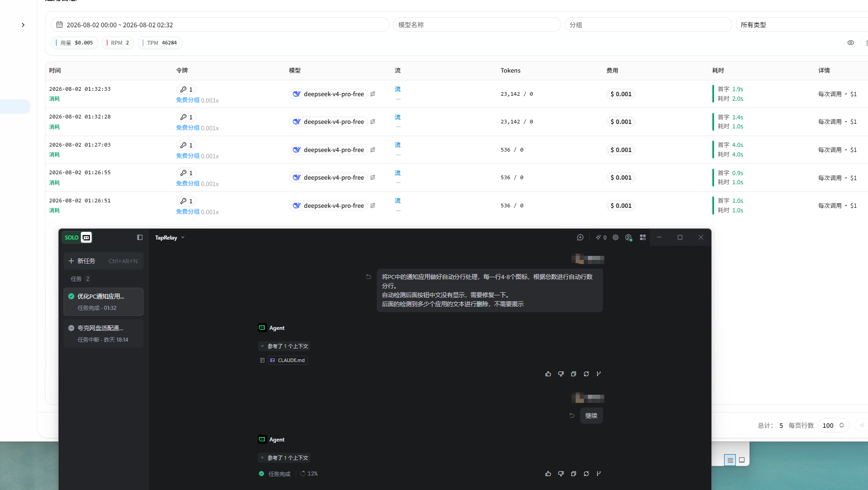Branch from the last Agent reply
This screenshot has height=490, width=868.
[x=599, y=474]
